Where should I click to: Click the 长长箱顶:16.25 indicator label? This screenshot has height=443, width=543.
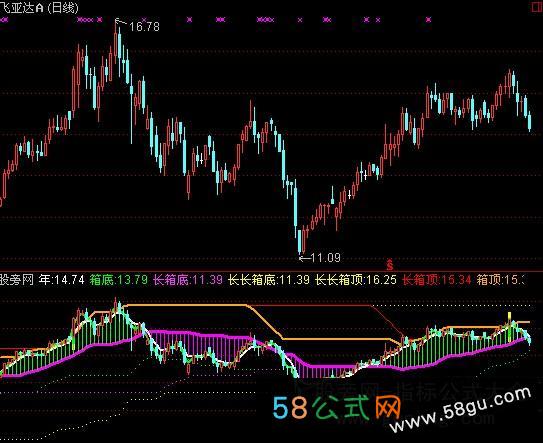[355, 280]
